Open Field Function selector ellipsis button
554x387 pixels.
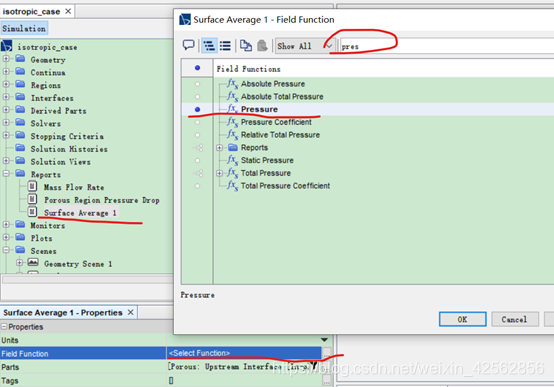click(x=327, y=353)
